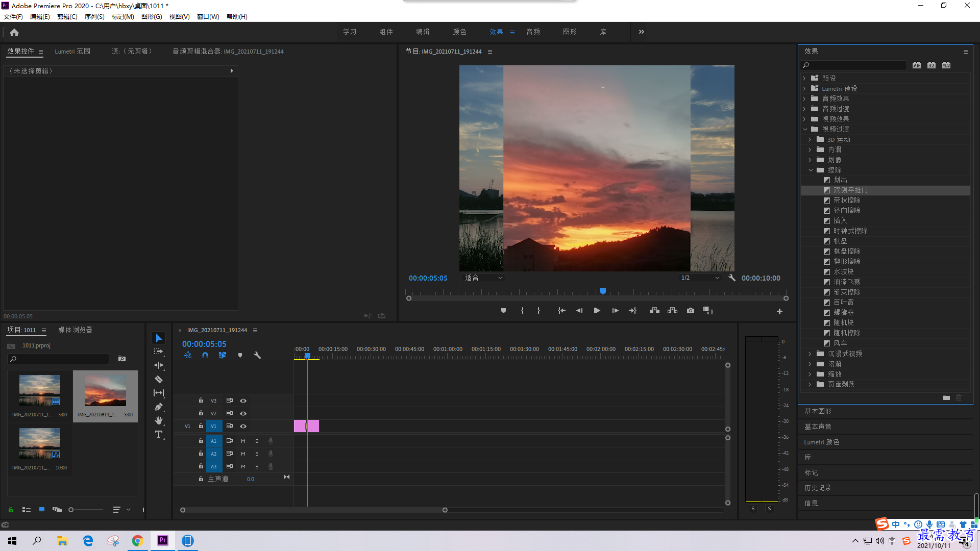Screen dimensions: 980x551
Task: Click the Extract button
Action: (672, 311)
